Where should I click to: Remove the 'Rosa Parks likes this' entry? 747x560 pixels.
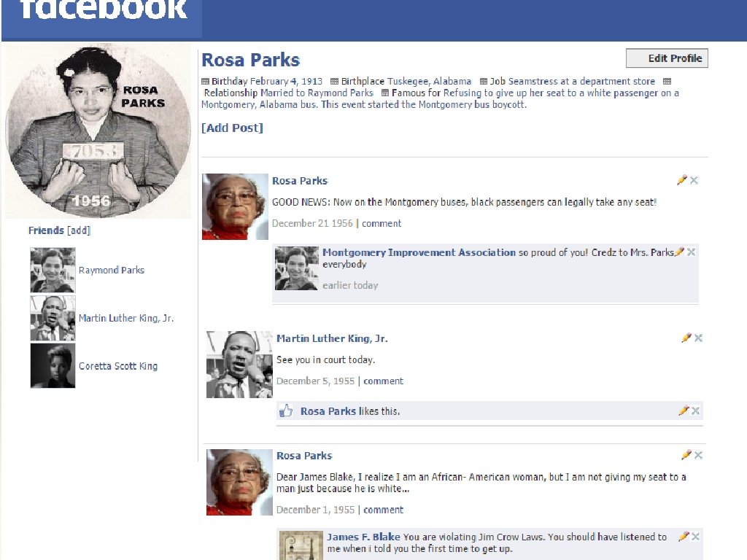[695, 411]
